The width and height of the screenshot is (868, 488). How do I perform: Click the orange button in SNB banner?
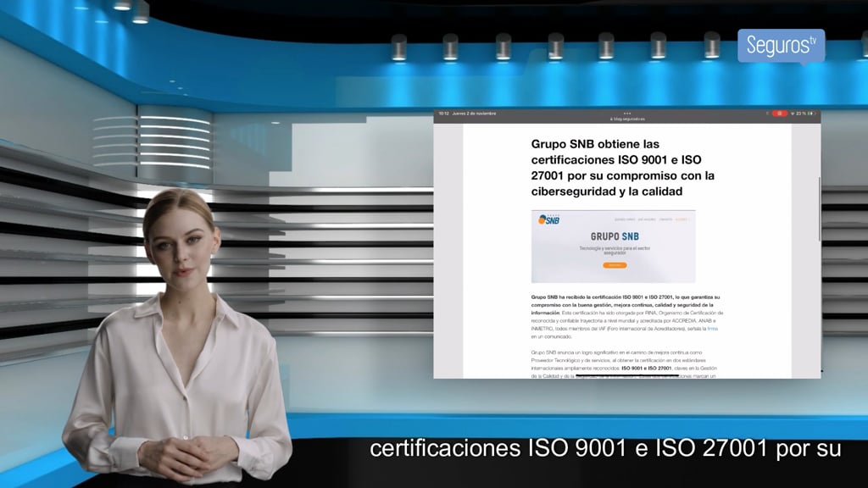pos(615,265)
